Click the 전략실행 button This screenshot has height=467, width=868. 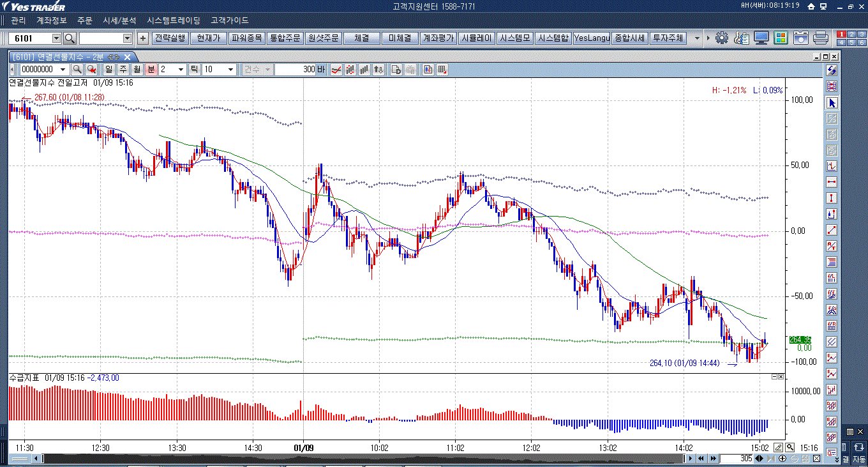[x=170, y=38]
